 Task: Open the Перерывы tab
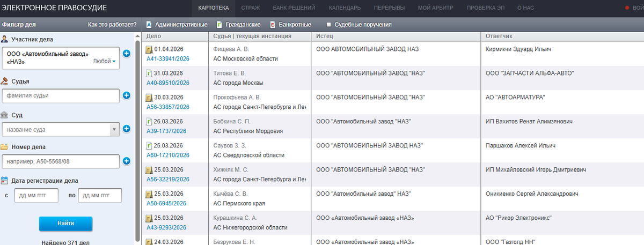(390, 8)
